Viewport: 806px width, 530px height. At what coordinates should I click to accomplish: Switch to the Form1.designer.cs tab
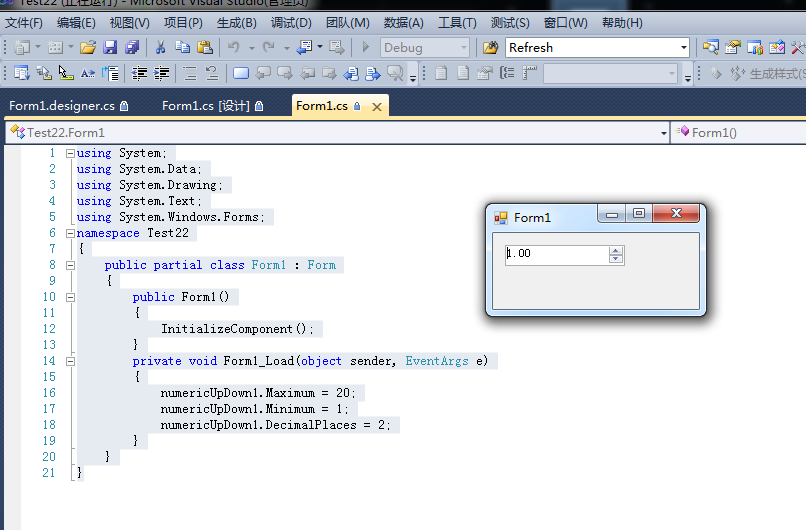(x=69, y=106)
